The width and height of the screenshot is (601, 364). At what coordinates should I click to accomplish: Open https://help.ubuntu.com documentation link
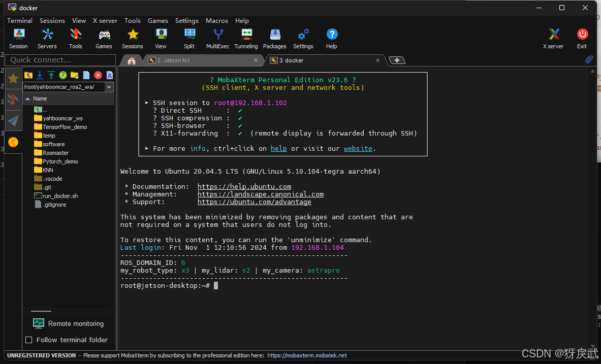(244, 187)
